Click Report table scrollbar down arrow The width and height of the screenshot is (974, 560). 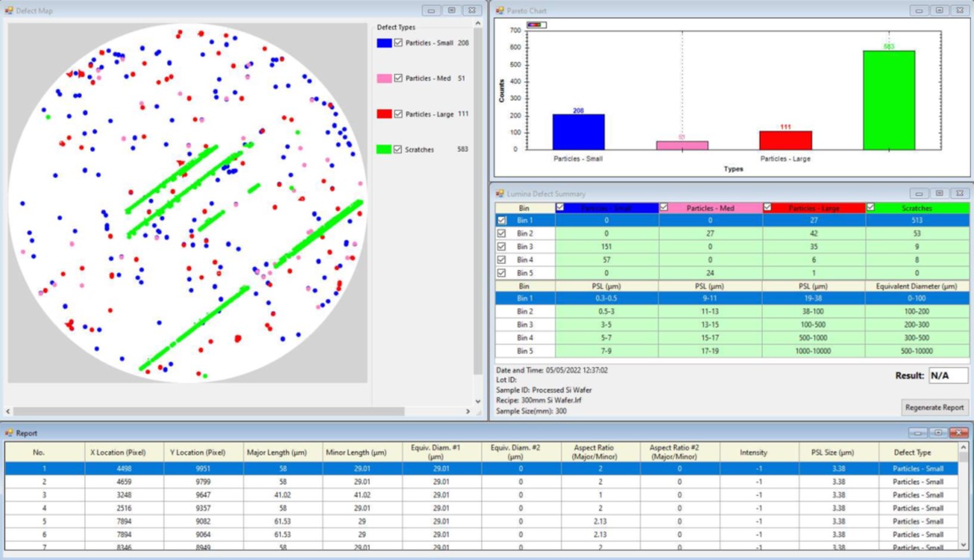coord(963,545)
